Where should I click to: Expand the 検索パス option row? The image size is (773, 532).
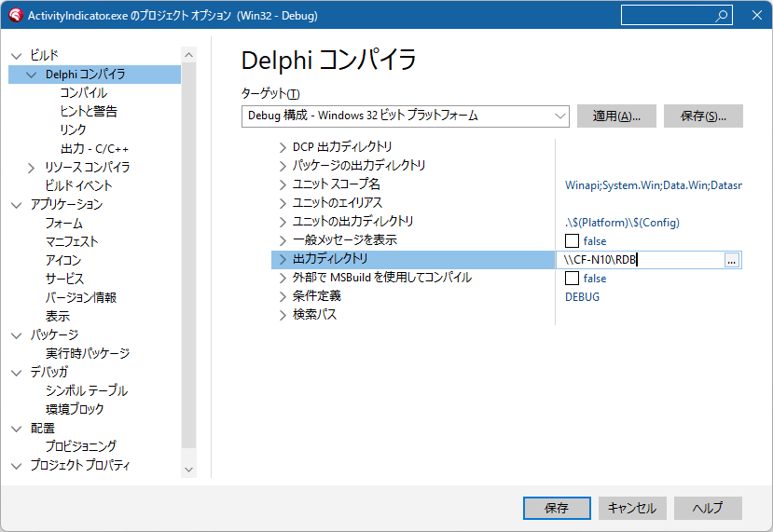(x=283, y=315)
